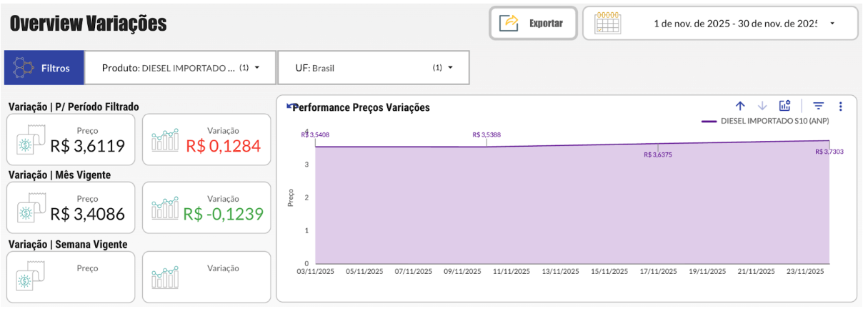Click the calendar icon in date selector
This screenshot has width=868, height=314.
(x=607, y=23)
